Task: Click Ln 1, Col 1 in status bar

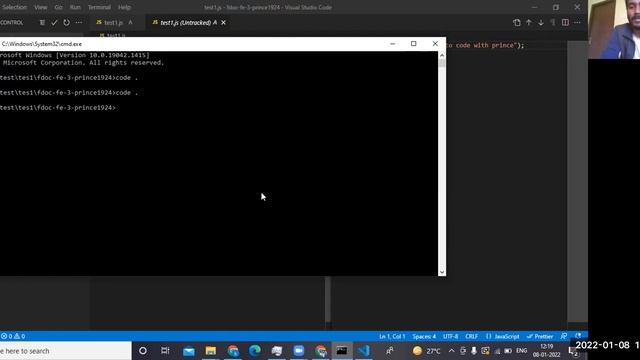Action: [x=392, y=336]
